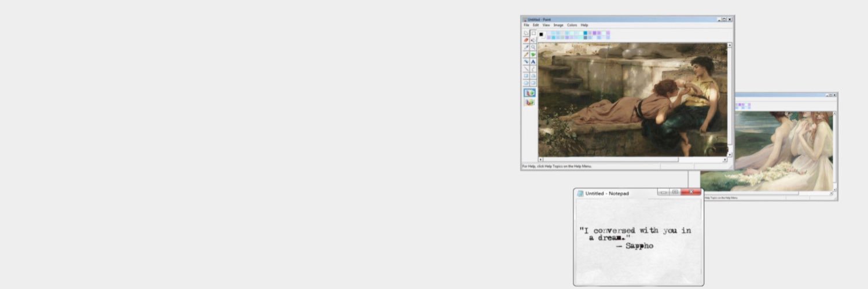This screenshot has width=868, height=289.
Task: Choose the Airbrush tool in Paint
Action: pyautogui.click(x=526, y=61)
